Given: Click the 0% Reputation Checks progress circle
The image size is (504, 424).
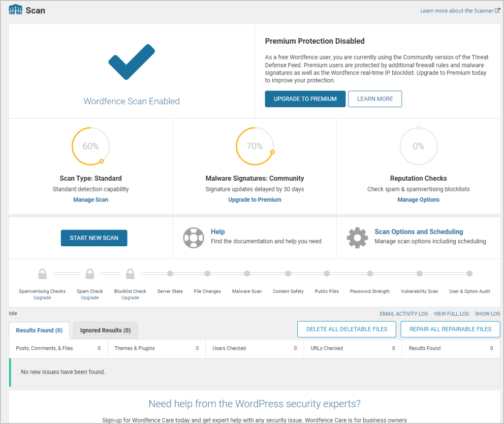Looking at the screenshot, I should (418, 146).
